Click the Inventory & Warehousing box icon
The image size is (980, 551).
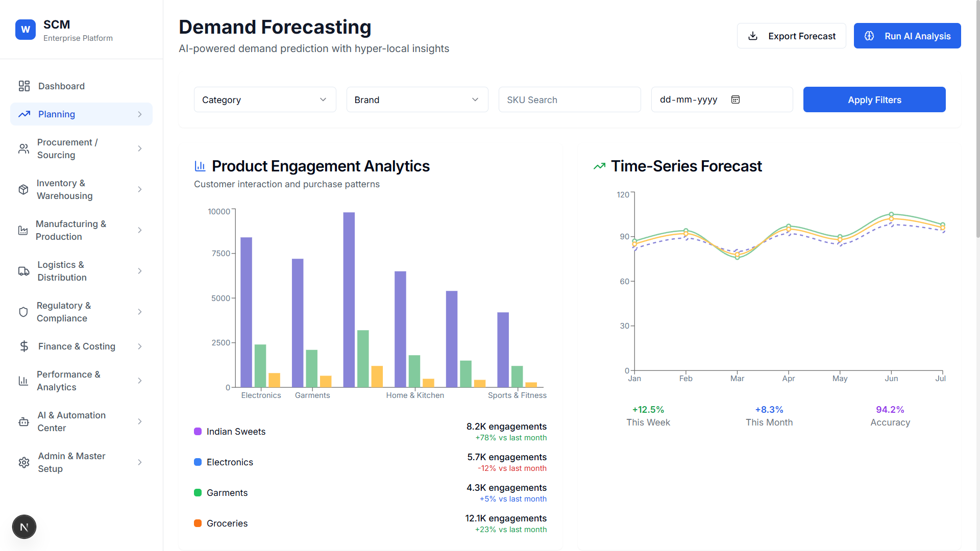click(x=23, y=189)
